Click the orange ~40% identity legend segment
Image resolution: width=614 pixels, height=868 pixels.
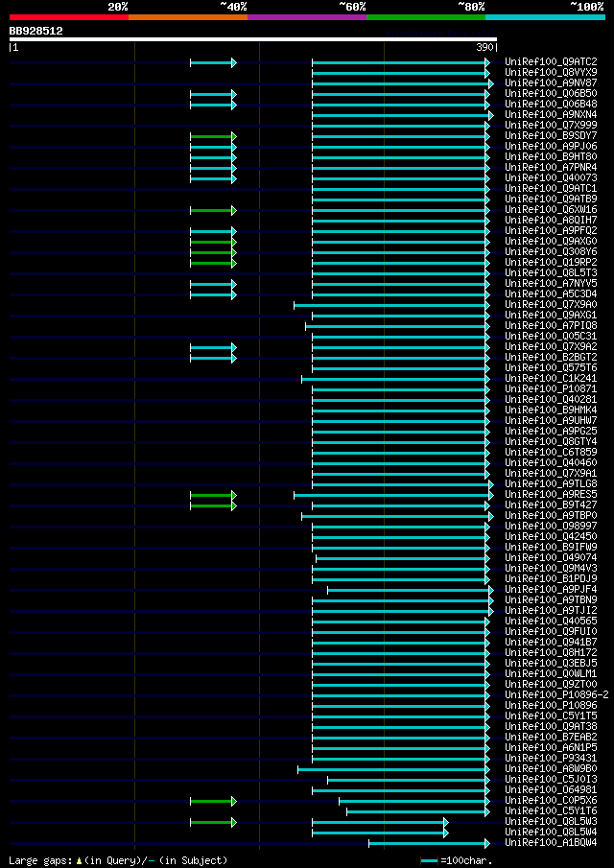coord(188,17)
